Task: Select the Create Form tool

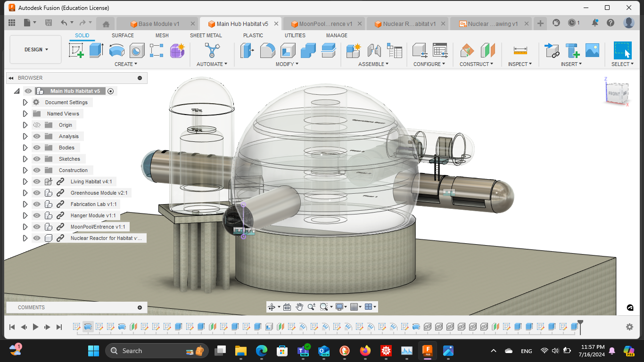Action: pyautogui.click(x=177, y=50)
